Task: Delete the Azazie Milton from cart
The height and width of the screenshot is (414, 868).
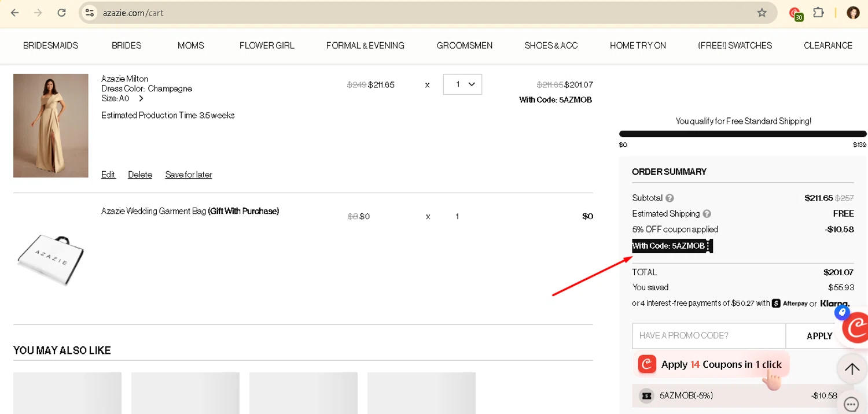Action: tap(140, 175)
